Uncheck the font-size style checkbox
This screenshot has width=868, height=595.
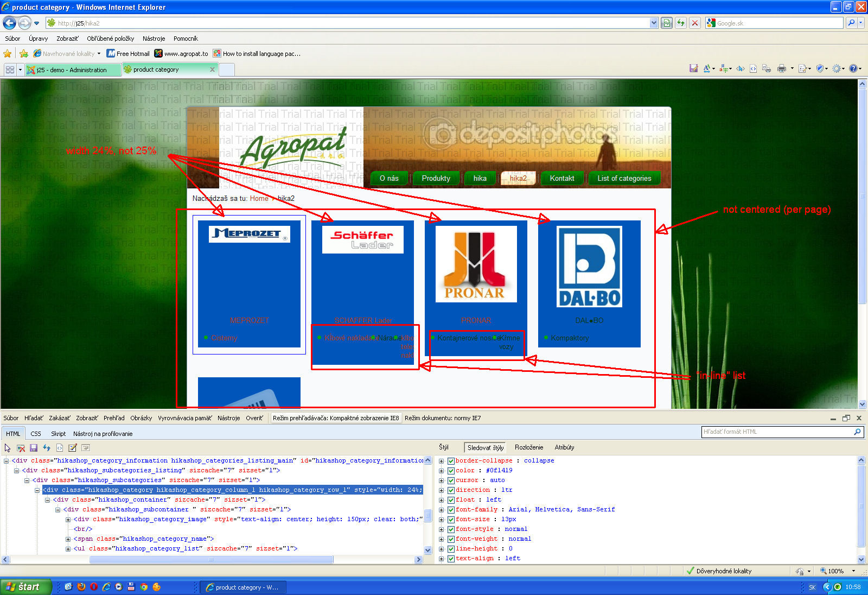[451, 520]
